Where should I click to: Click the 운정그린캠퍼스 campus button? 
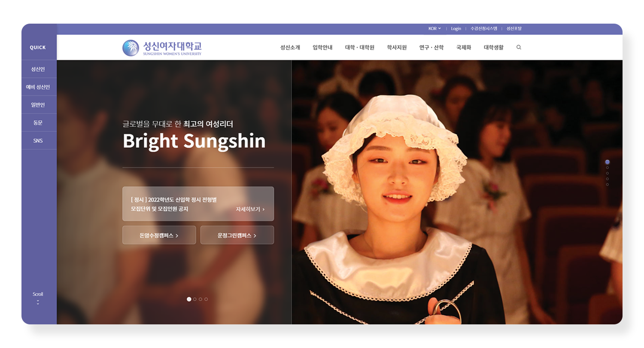pos(237,235)
